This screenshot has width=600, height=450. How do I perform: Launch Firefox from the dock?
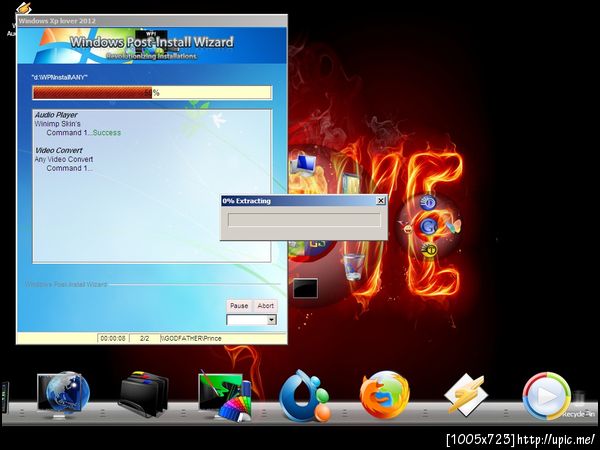tap(385, 395)
